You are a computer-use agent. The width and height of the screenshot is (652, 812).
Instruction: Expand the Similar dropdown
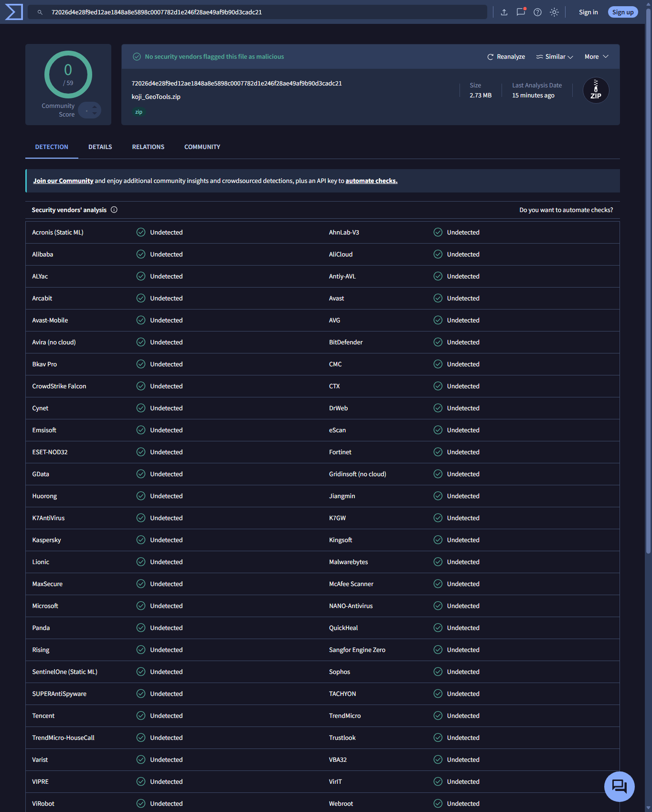tap(555, 57)
